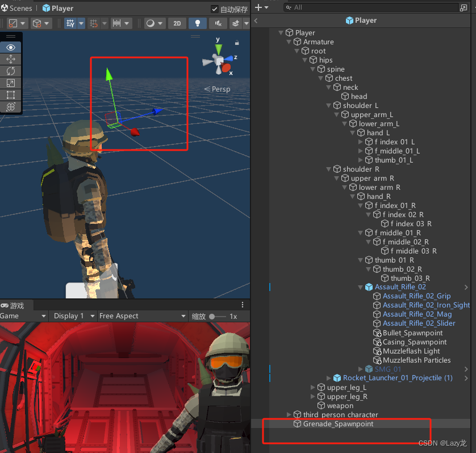Image resolution: width=476 pixels, height=453 pixels.
Task: Collapse the Assault_Rifle_02 prefab node
Action: (x=360, y=287)
